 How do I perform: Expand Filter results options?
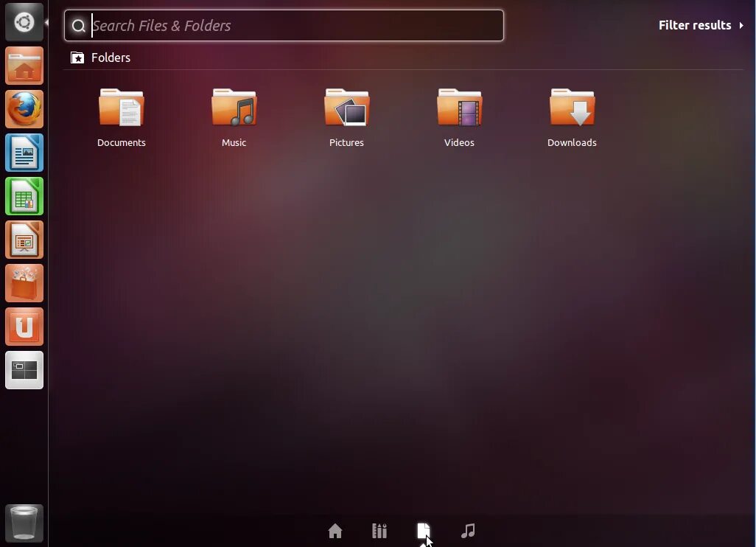click(701, 25)
